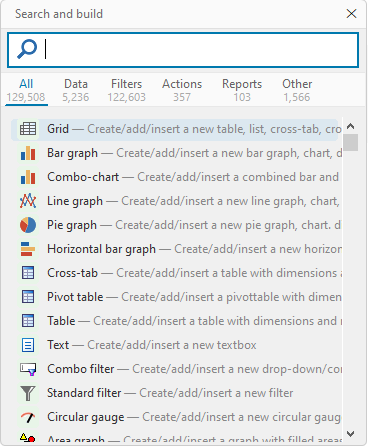This screenshot has height=446, width=368.
Task: Select the "Bar graph" result text
Action: coord(72,153)
